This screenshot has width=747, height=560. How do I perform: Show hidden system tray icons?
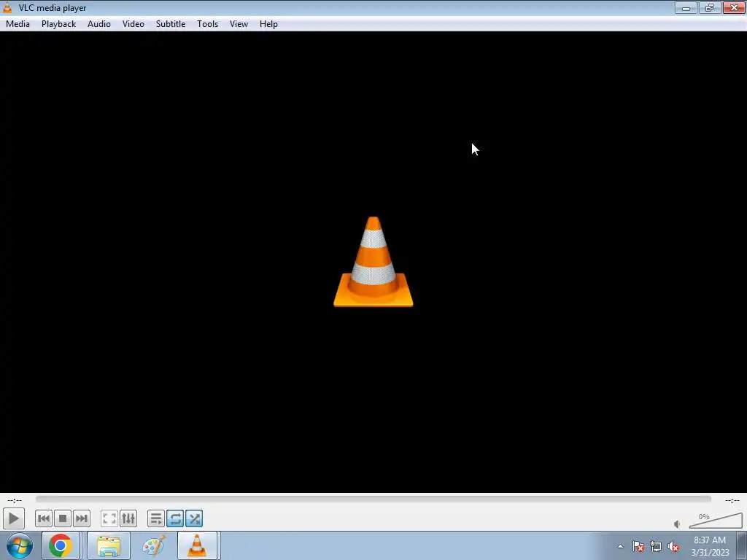coord(620,546)
